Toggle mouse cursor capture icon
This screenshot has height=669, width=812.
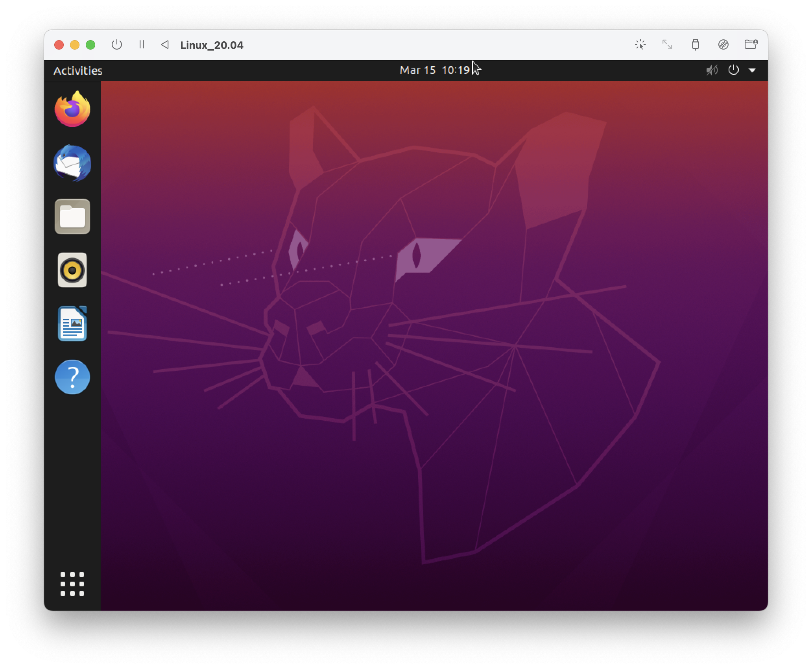640,44
